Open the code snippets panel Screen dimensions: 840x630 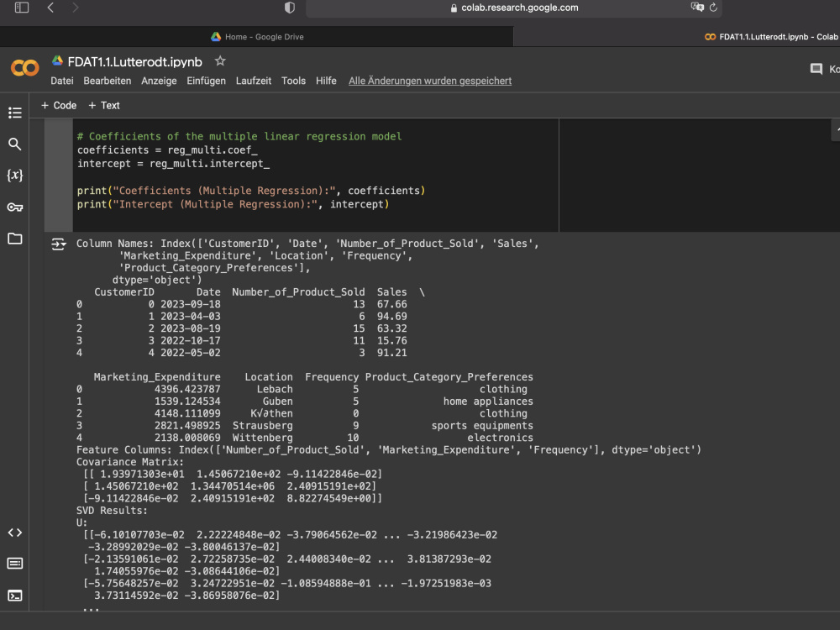tap(15, 533)
